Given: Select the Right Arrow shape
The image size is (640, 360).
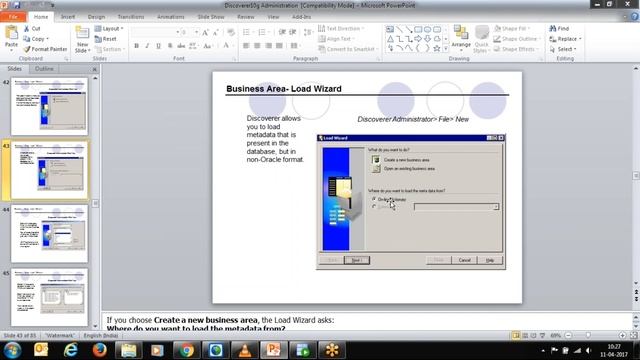Looking at the screenshot, I should tap(418, 39).
